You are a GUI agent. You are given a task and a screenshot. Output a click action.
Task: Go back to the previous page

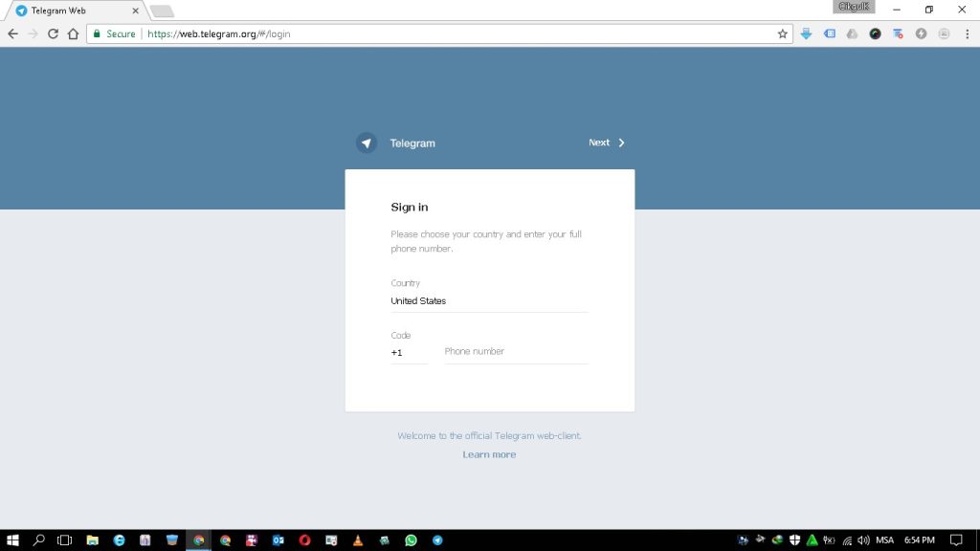pos(13,33)
